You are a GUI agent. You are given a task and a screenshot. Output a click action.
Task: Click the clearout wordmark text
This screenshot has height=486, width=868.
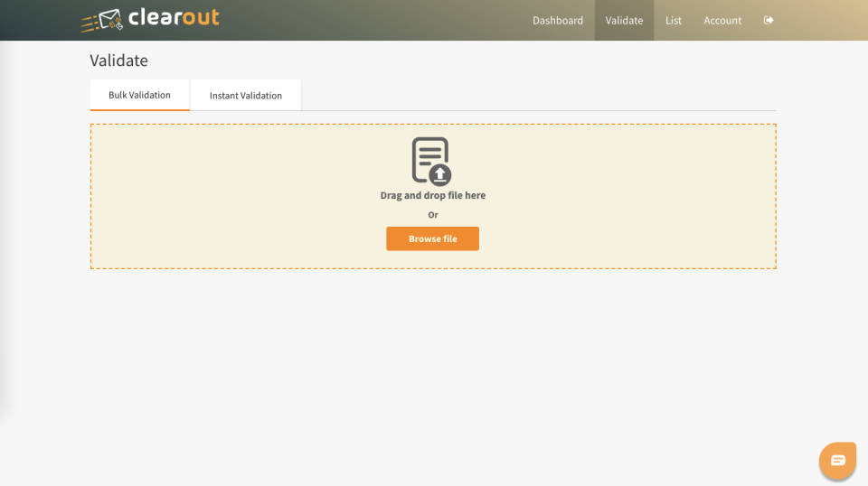tap(174, 17)
